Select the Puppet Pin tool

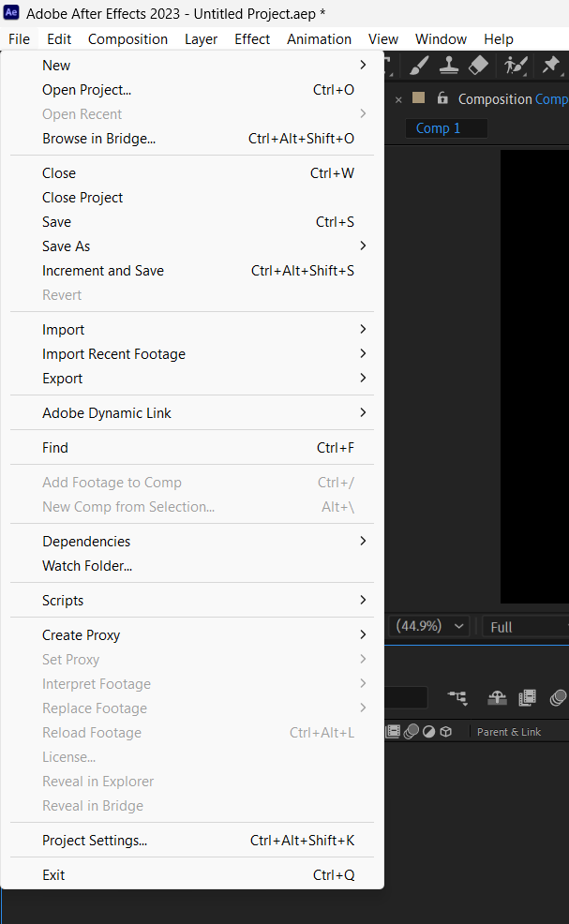click(551, 65)
